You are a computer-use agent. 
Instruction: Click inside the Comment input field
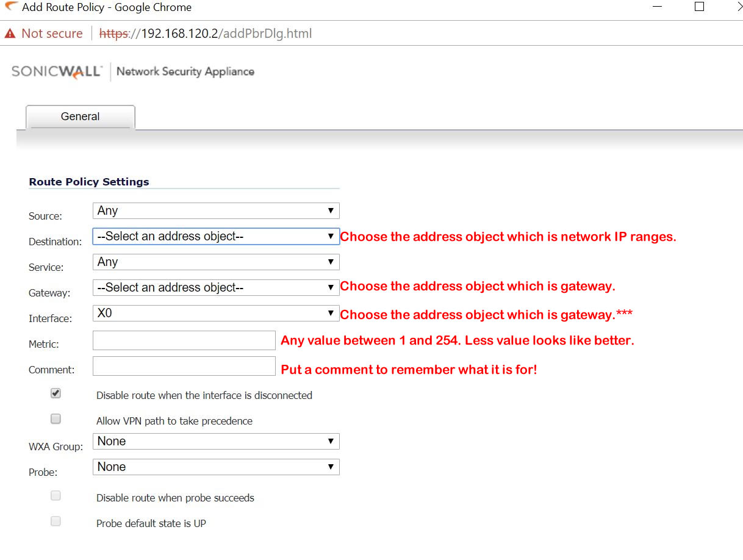coord(183,366)
